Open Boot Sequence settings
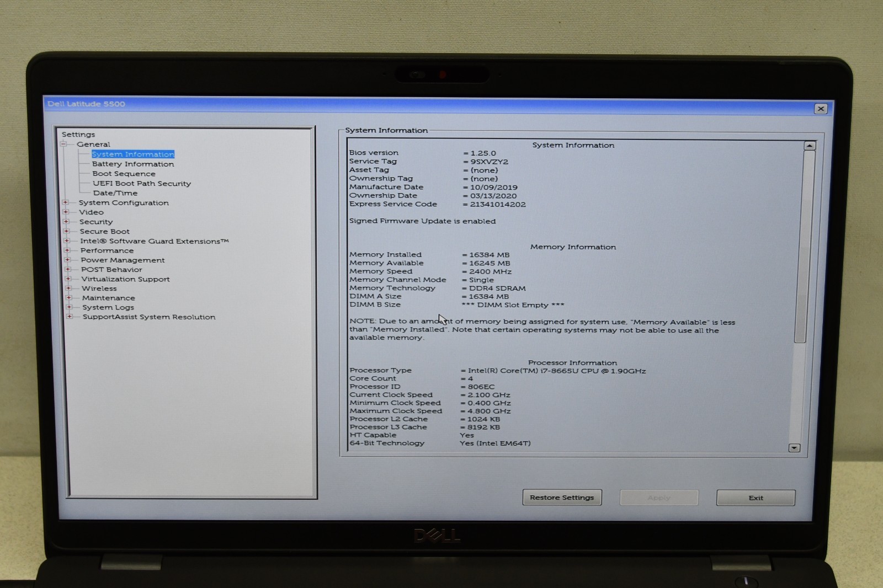Image resolution: width=883 pixels, height=588 pixels. 124,174
